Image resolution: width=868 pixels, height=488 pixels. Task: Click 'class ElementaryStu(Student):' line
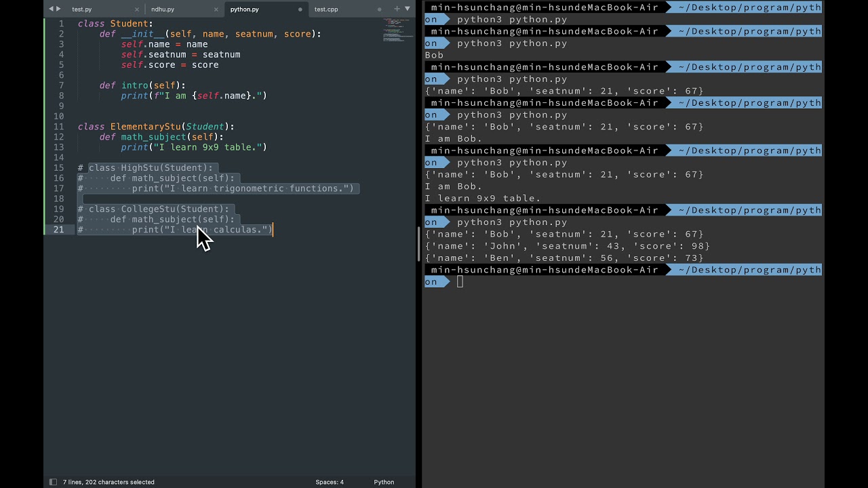click(156, 127)
